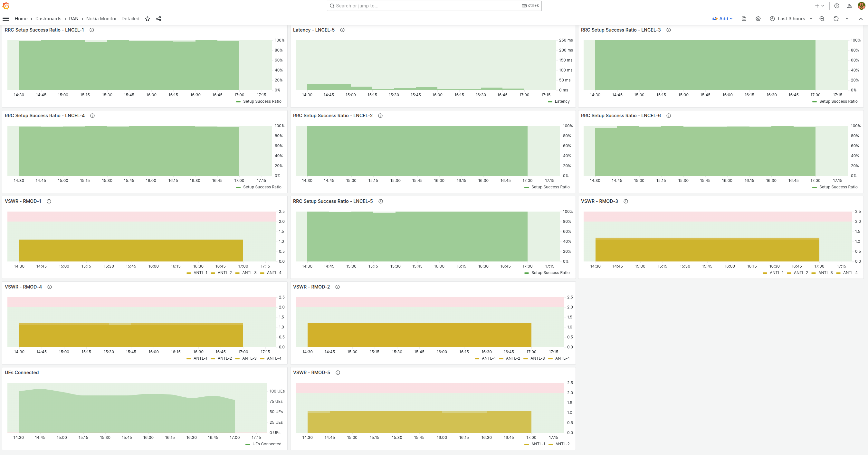The width and height of the screenshot is (868, 455).
Task: Focus the Search or jump to field
Action: pyautogui.click(x=434, y=6)
